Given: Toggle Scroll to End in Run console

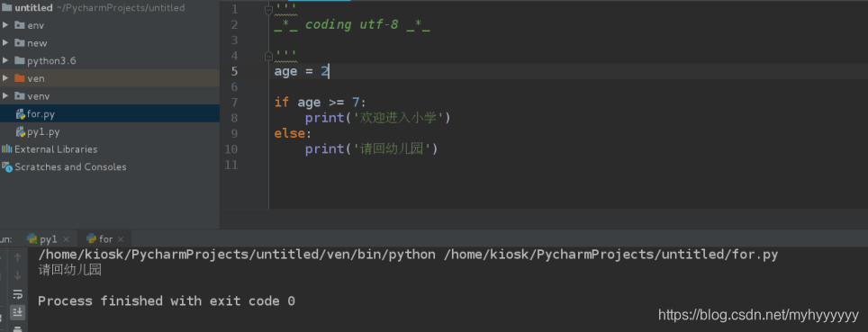Looking at the screenshot, I should point(17,312).
